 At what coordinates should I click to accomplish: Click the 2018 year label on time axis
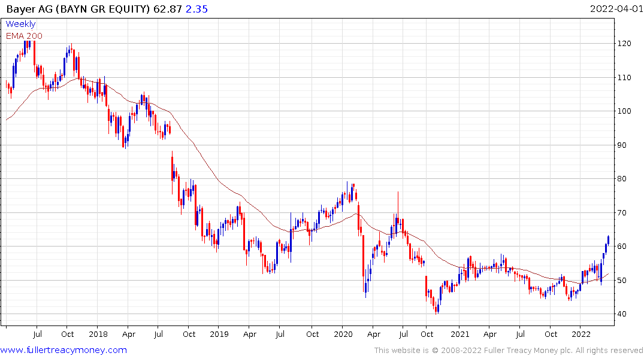[98, 334]
